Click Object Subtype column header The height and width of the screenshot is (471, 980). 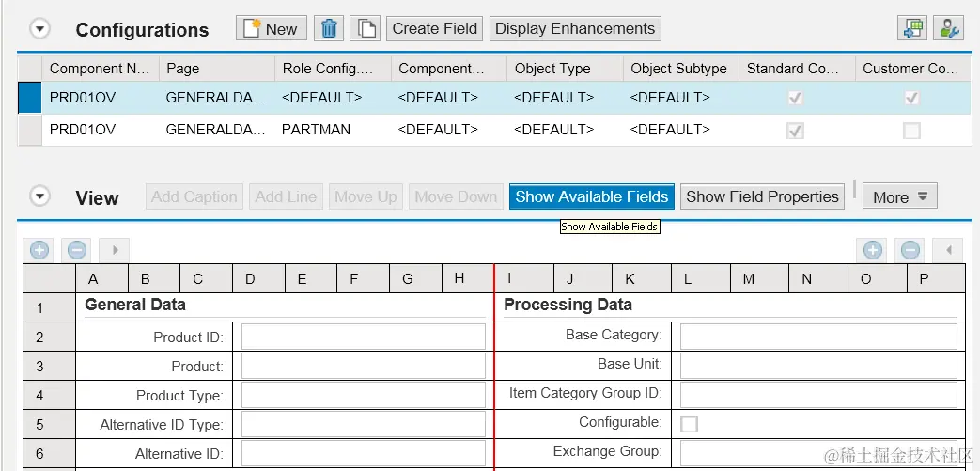point(681,69)
